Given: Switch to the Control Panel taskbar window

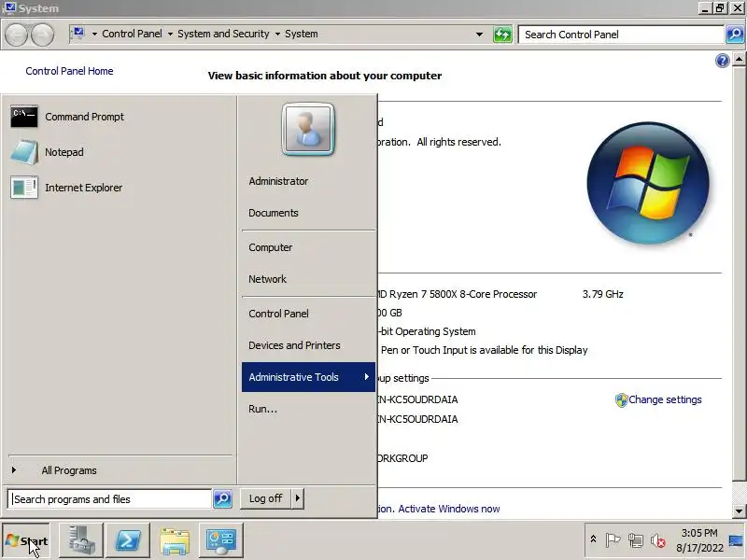Looking at the screenshot, I should 221,540.
